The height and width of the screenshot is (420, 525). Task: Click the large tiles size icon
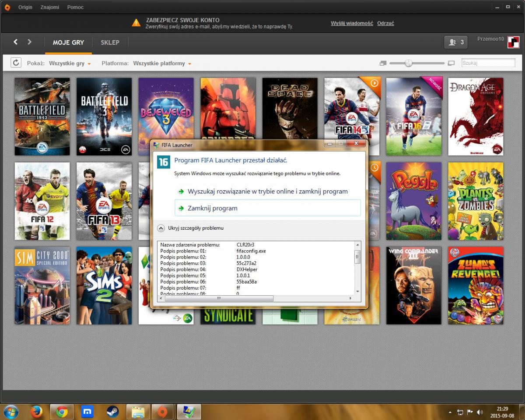451,63
